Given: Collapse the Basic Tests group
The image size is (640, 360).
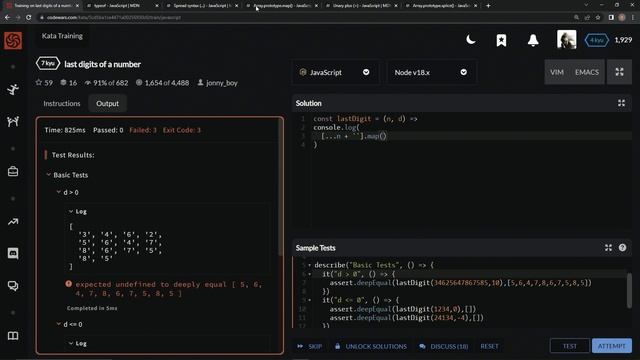Looking at the screenshot, I should pyautogui.click(x=49, y=175).
